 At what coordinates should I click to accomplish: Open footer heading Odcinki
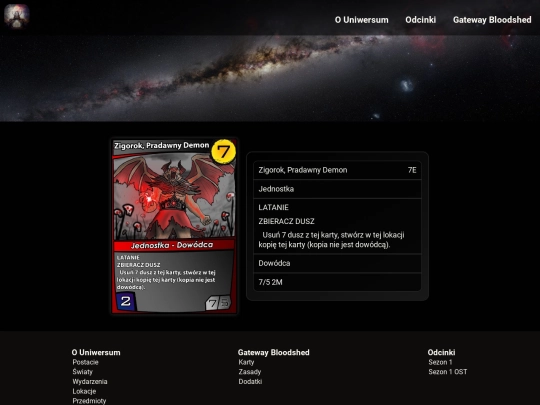click(x=441, y=352)
